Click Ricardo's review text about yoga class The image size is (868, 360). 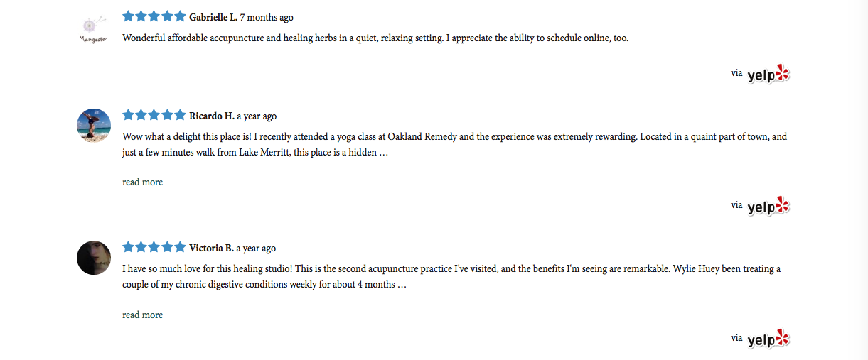click(455, 144)
